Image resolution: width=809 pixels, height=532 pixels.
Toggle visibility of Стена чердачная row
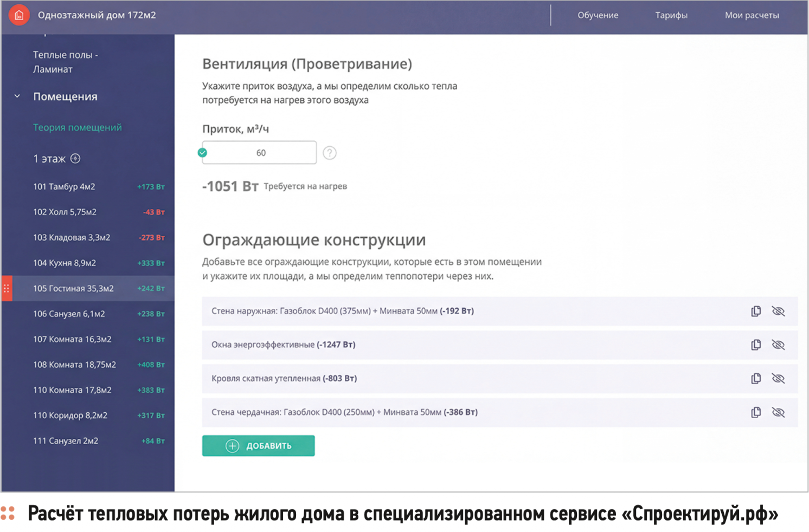pyautogui.click(x=778, y=413)
